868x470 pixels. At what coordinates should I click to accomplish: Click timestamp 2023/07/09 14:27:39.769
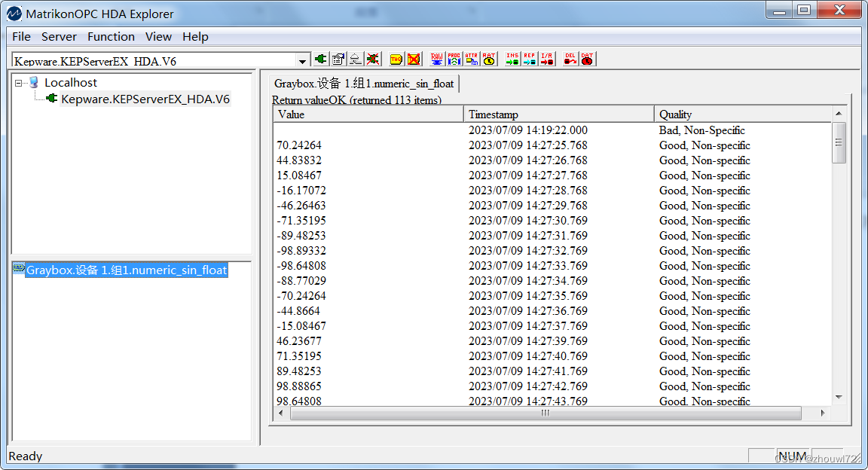pos(528,341)
